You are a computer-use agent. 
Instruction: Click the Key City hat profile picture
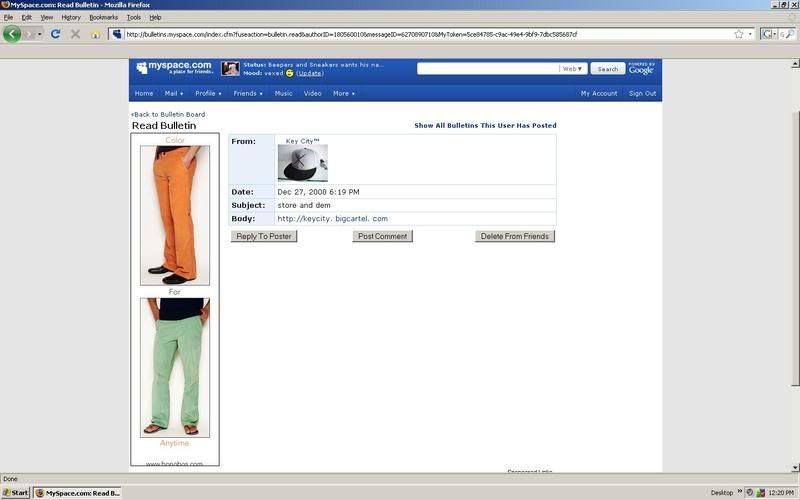[x=302, y=163]
